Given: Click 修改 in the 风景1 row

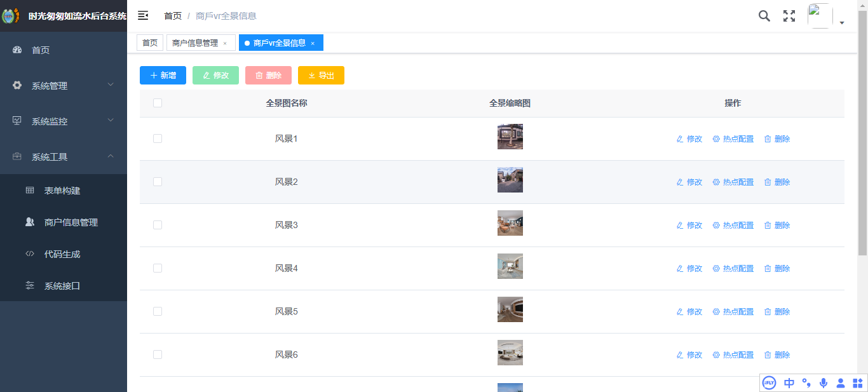Looking at the screenshot, I should pyautogui.click(x=689, y=139).
